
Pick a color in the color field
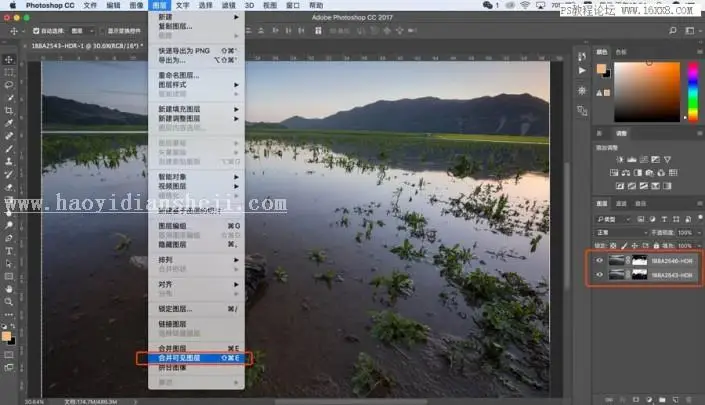coord(647,92)
